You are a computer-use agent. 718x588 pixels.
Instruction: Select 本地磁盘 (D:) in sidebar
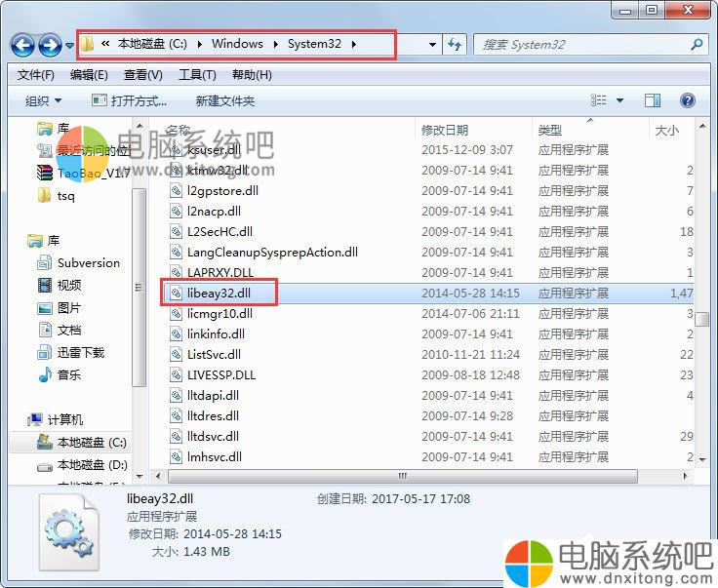pos(82,465)
